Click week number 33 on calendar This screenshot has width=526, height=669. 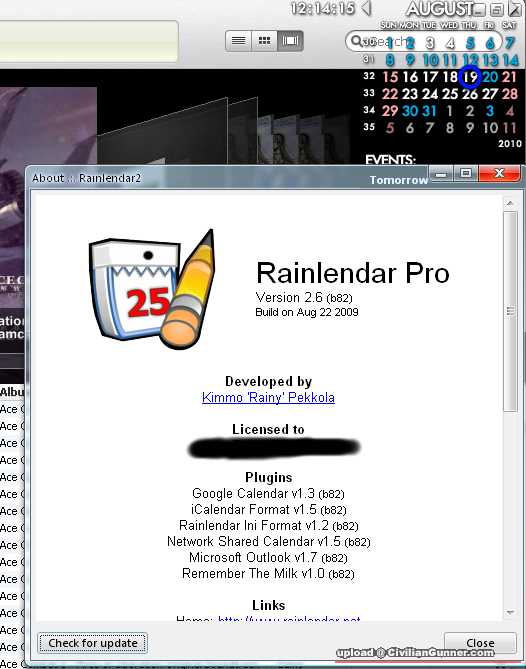369,93
